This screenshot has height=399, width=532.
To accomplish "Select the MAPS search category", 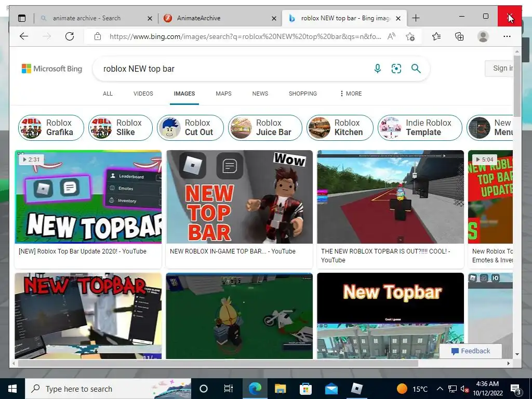I will pyautogui.click(x=223, y=94).
